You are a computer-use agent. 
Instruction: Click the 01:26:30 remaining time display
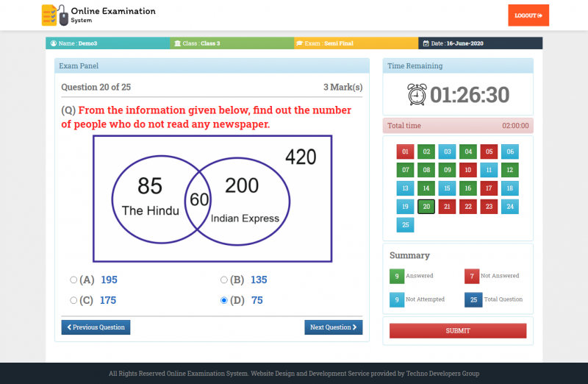coord(470,95)
